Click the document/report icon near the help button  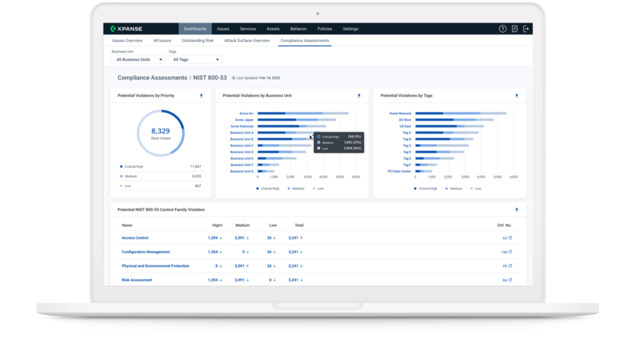coord(514,29)
